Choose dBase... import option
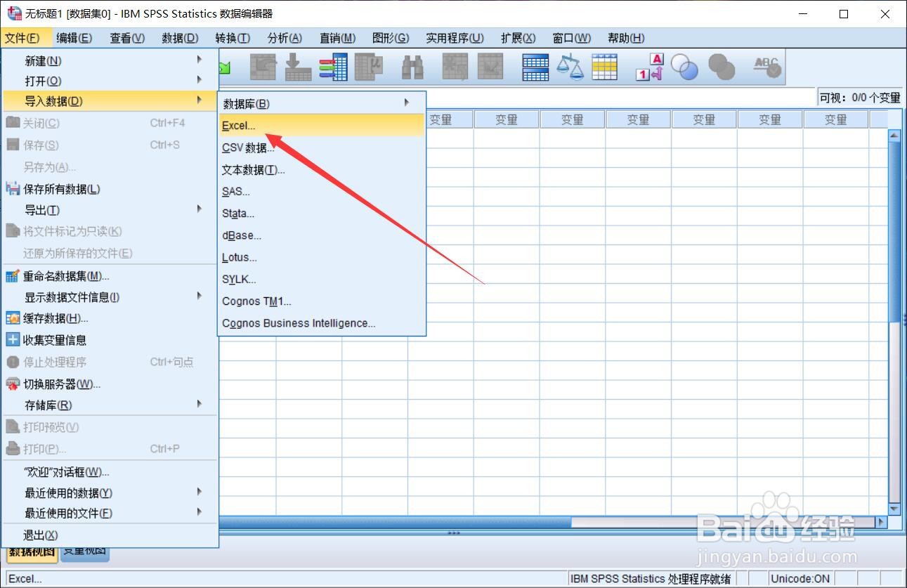 point(322,235)
